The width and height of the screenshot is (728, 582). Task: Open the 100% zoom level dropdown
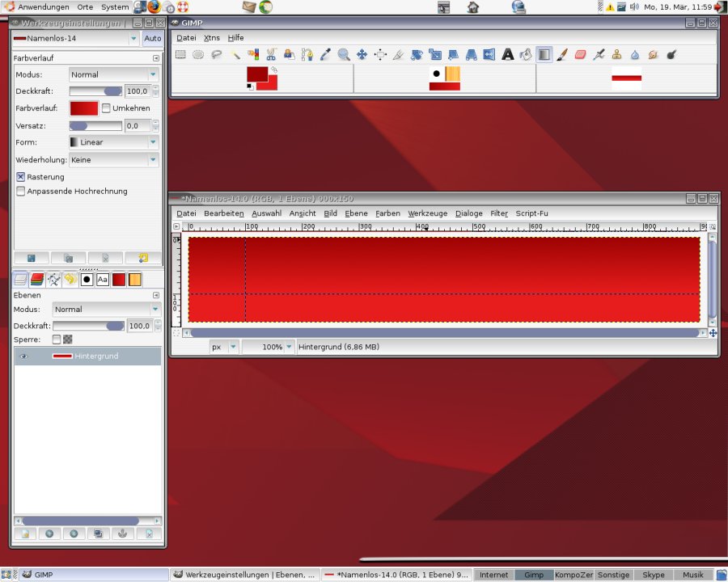tap(268, 347)
